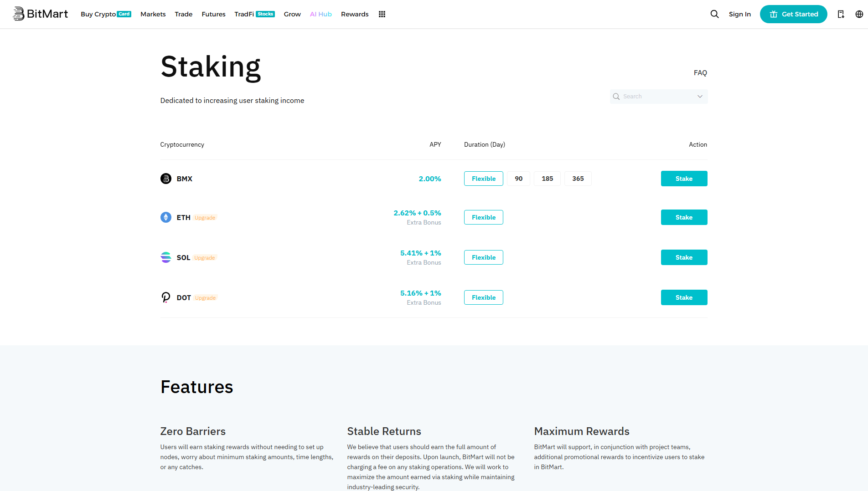Click the Upgrade tag beside DOT
868x491 pixels.
[206, 298]
